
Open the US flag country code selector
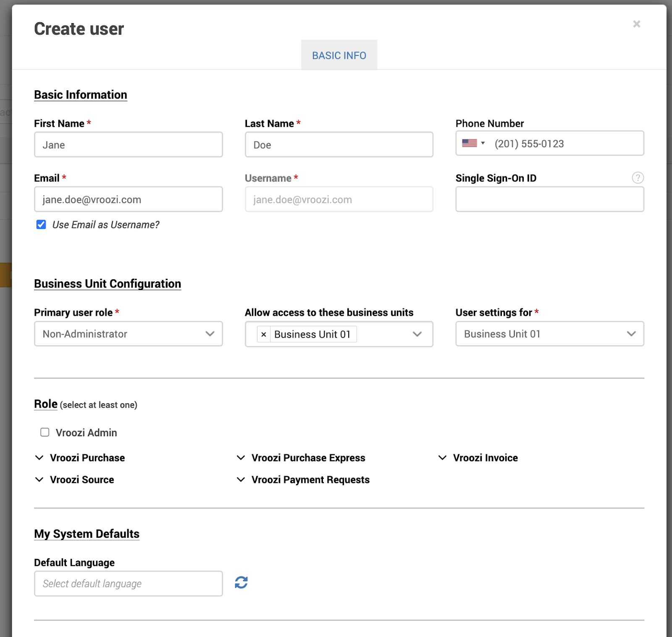click(x=473, y=144)
